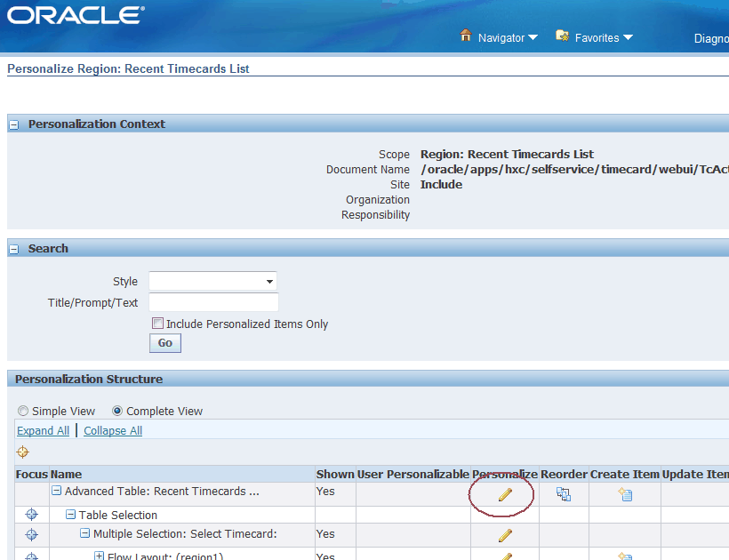This screenshot has width=729, height=560.
Task: Click the Personalize pencil for Advanced Table row
Action: click(505, 495)
